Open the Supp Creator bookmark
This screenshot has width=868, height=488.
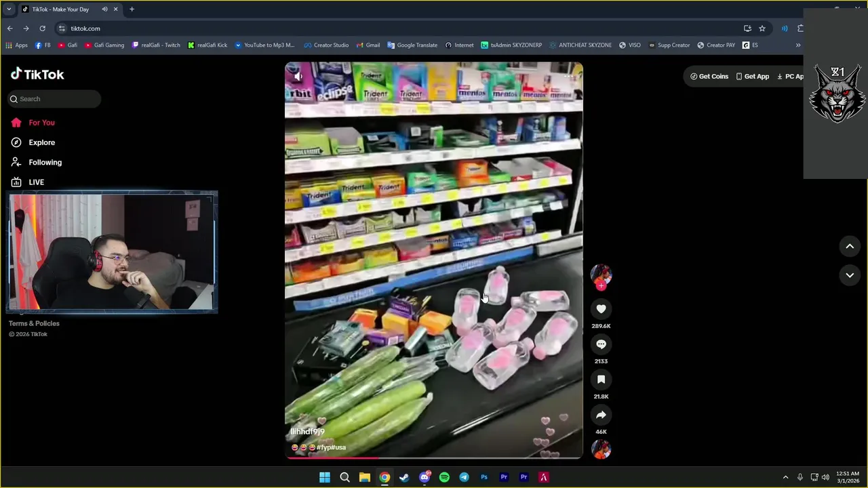tap(669, 45)
